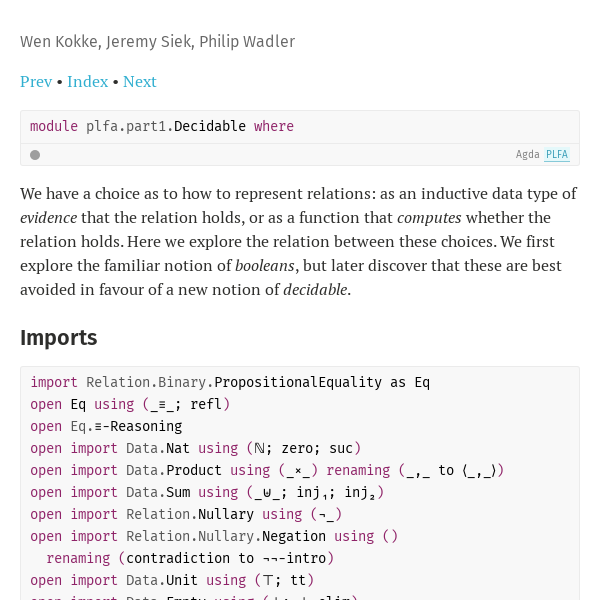Click the gray circle status icon
Viewport: 600px width, 600px height.
point(35,155)
